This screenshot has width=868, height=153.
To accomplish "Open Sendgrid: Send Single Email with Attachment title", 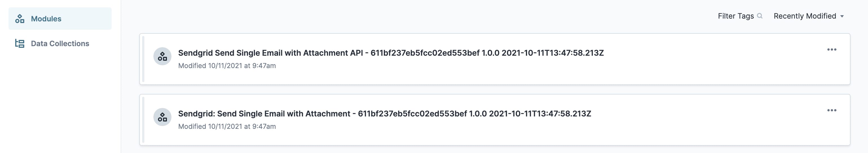I will pos(384,114).
